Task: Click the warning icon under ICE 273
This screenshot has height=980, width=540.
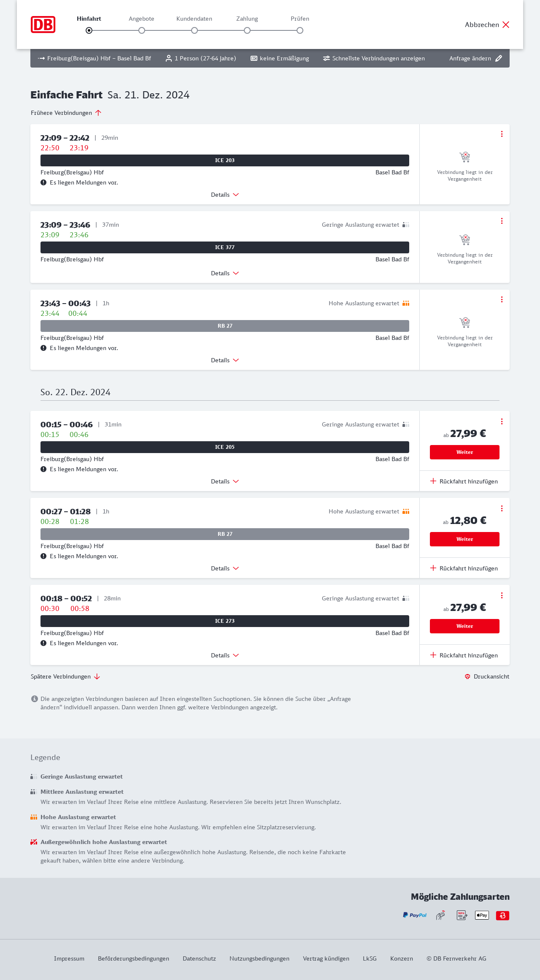Action: tap(43, 643)
